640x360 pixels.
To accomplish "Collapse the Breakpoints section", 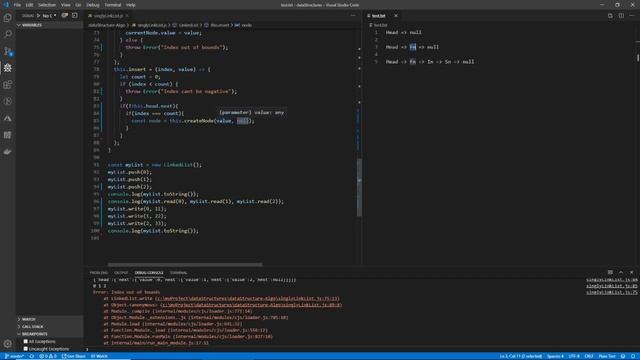I will pos(49,334).
